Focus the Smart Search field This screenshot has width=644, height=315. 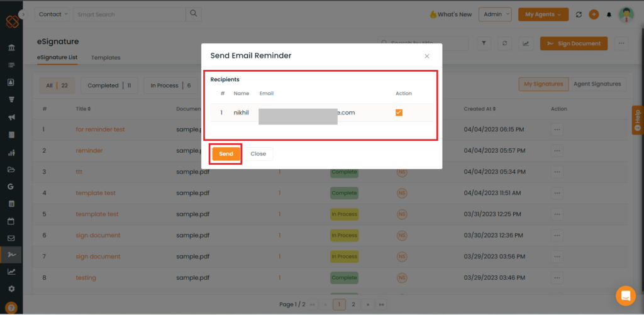point(130,14)
